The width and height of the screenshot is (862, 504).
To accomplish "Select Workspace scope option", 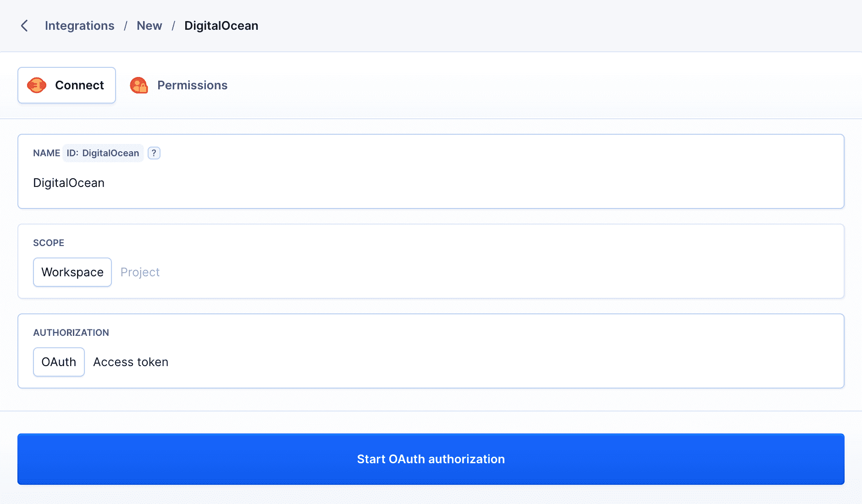I will click(x=72, y=272).
